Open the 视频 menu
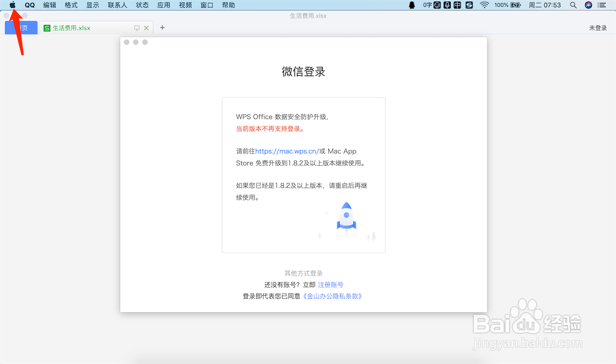 pos(185,5)
